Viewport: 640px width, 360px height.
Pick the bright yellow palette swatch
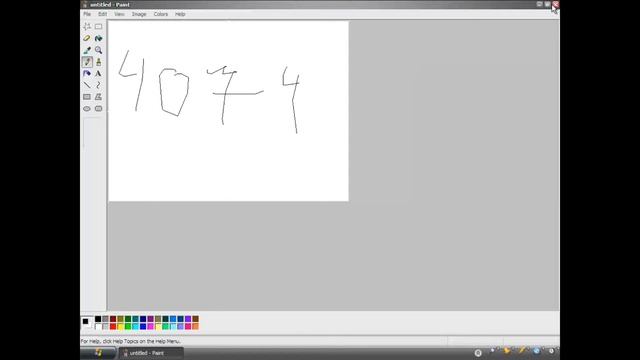point(120,327)
